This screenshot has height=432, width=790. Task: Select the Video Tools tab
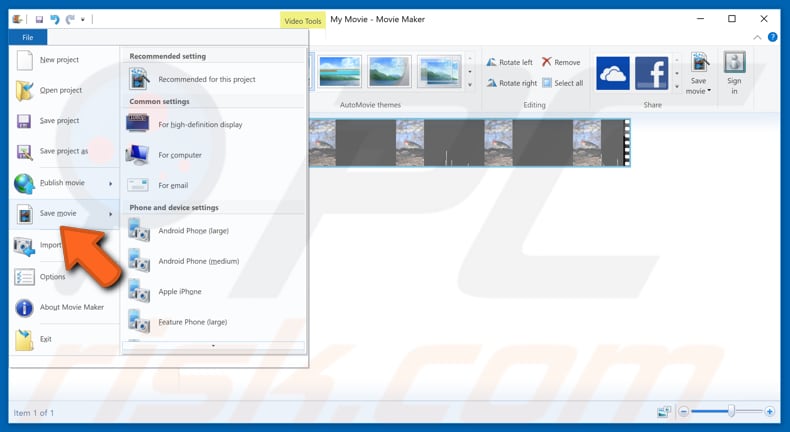coord(302,21)
